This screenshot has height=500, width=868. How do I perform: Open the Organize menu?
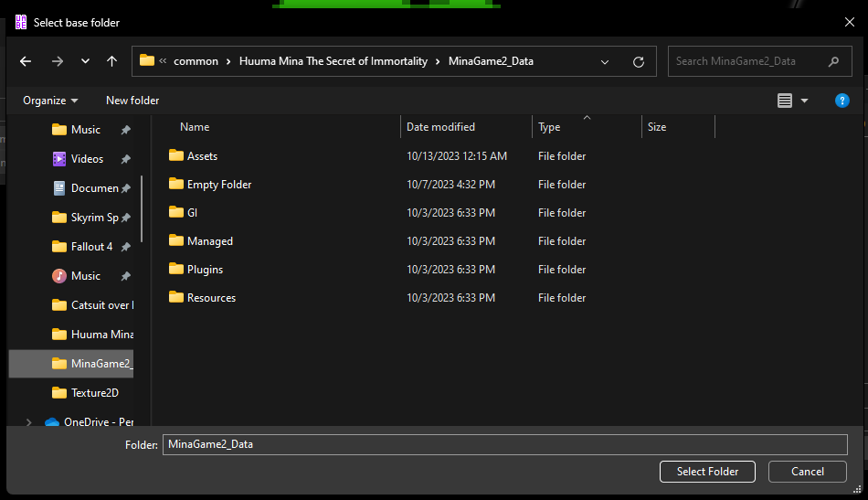click(x=50, y=101)
